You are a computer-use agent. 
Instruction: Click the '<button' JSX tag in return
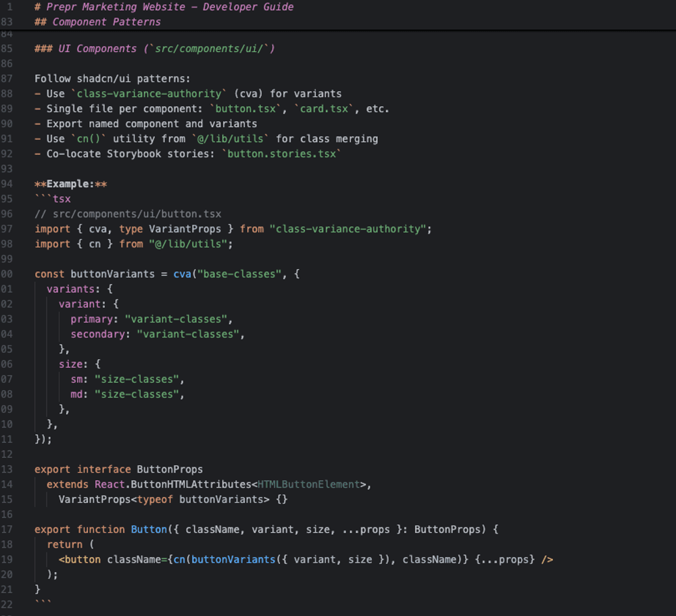tap(80, 559)
